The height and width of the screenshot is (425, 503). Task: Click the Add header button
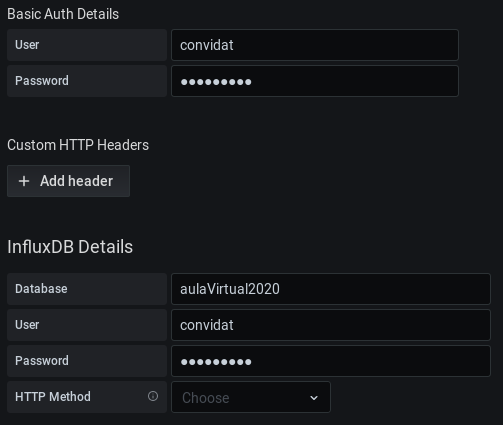click(68, 181)
